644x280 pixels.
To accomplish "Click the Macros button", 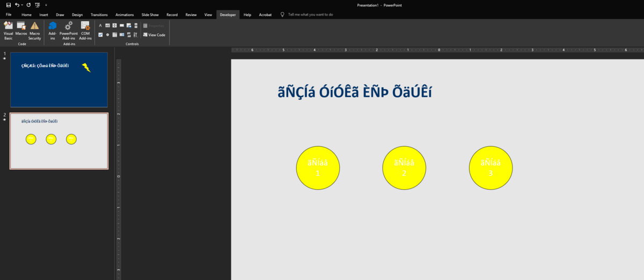I will click(x=21, y=29).
